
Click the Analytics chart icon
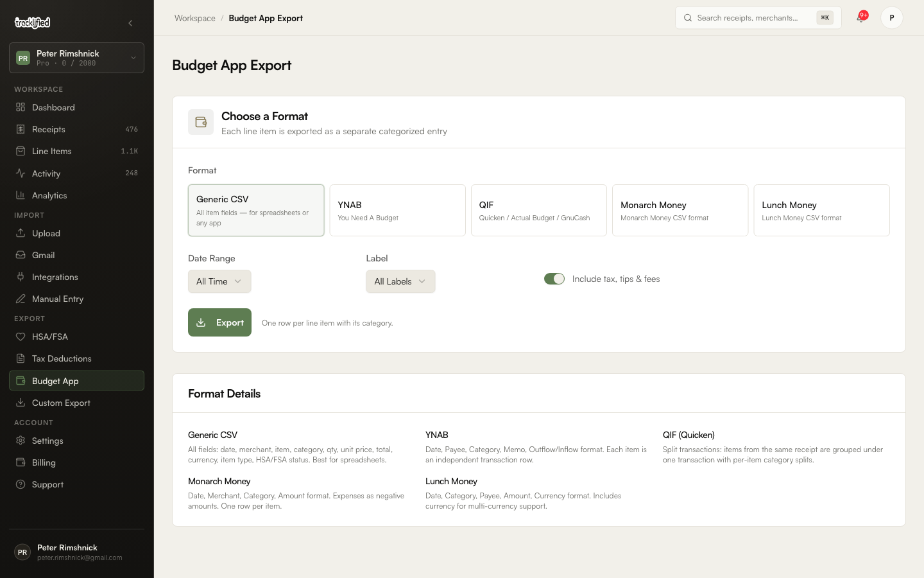[21, 195]
